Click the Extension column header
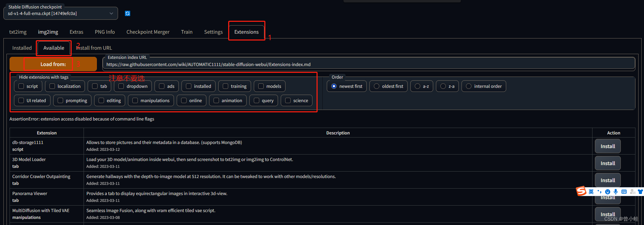 tap(47, 133)
